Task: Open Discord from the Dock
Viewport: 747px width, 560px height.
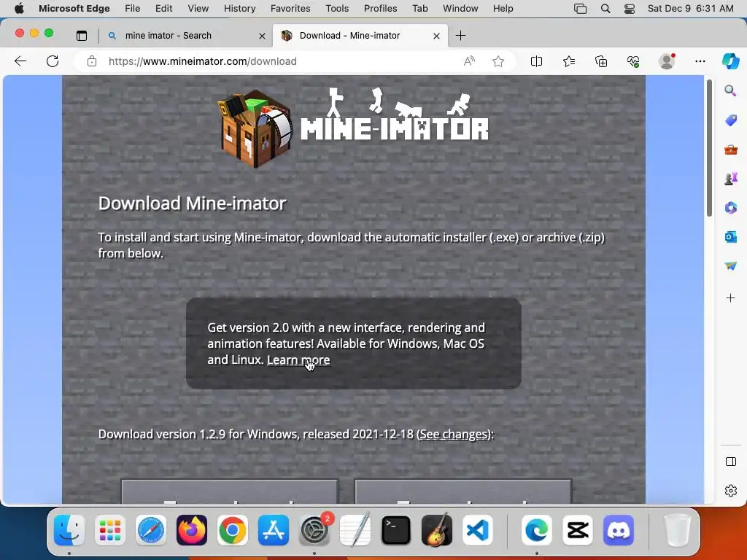Action: tap(619, 530)
